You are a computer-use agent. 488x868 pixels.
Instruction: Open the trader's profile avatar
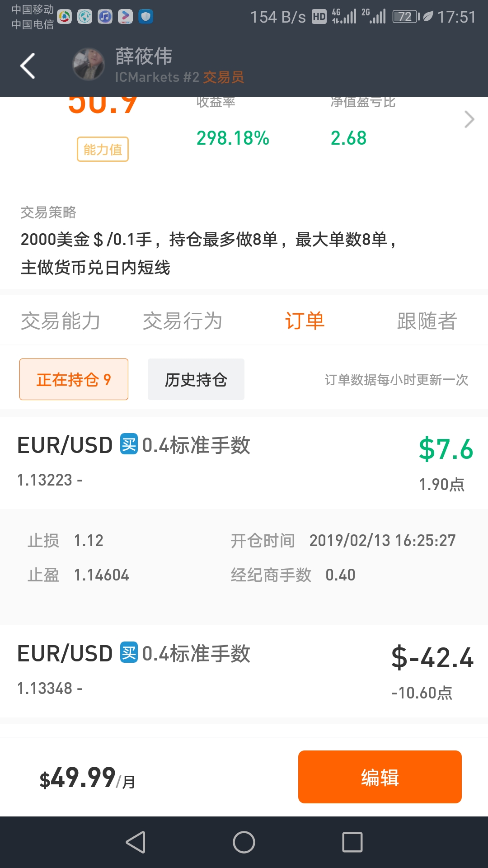click(89, 65)
